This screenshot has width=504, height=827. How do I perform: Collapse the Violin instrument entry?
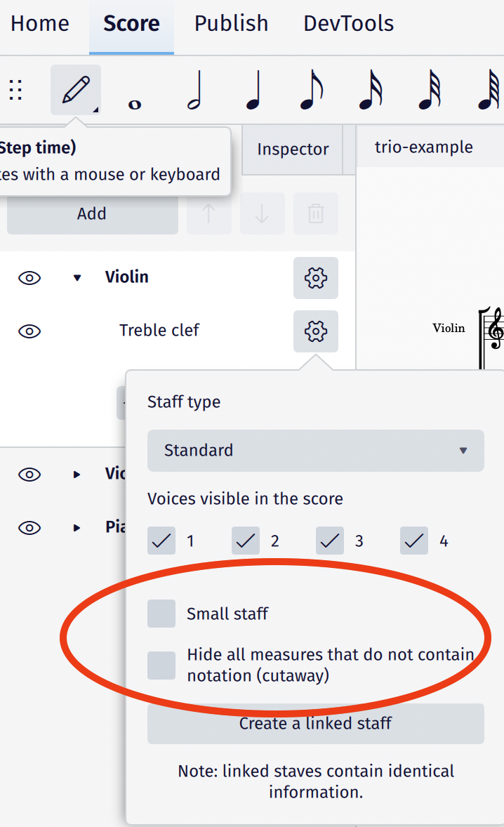[77, 278]
